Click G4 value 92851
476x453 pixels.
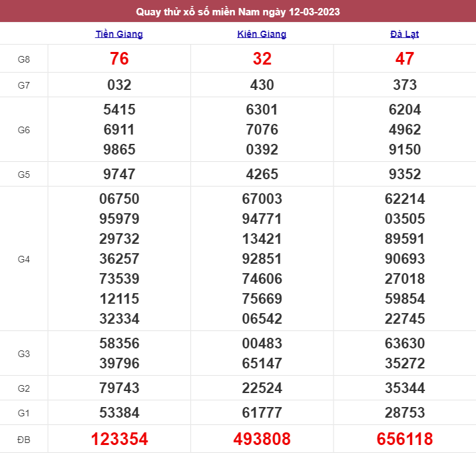[x=262, y=259]
